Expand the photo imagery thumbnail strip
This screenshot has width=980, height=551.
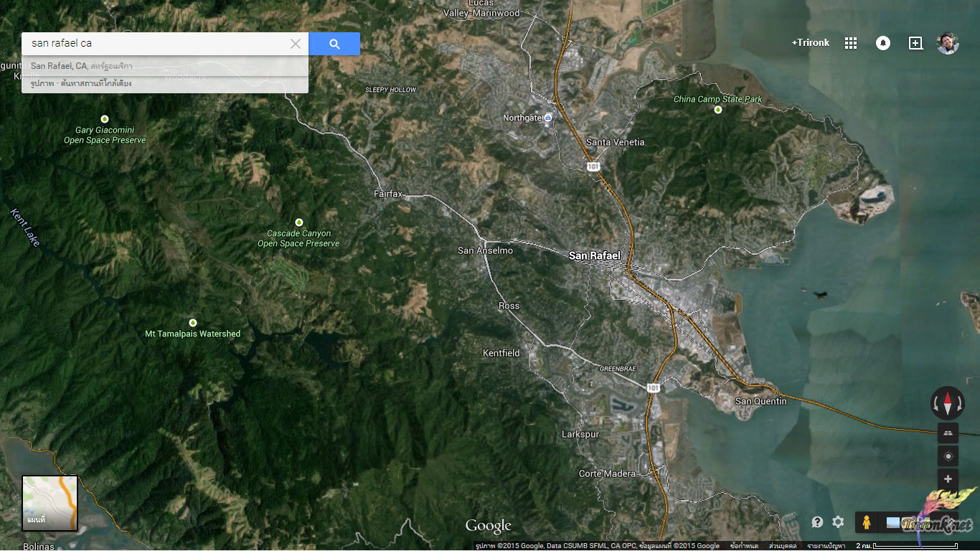tap(894, 522)
